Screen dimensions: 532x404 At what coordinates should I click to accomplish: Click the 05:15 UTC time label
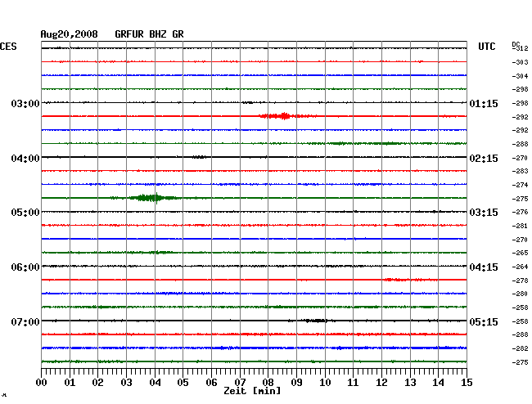(484, 321)
